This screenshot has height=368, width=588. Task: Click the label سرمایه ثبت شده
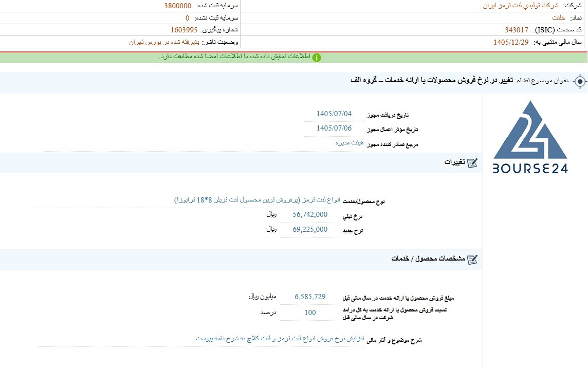217,6
